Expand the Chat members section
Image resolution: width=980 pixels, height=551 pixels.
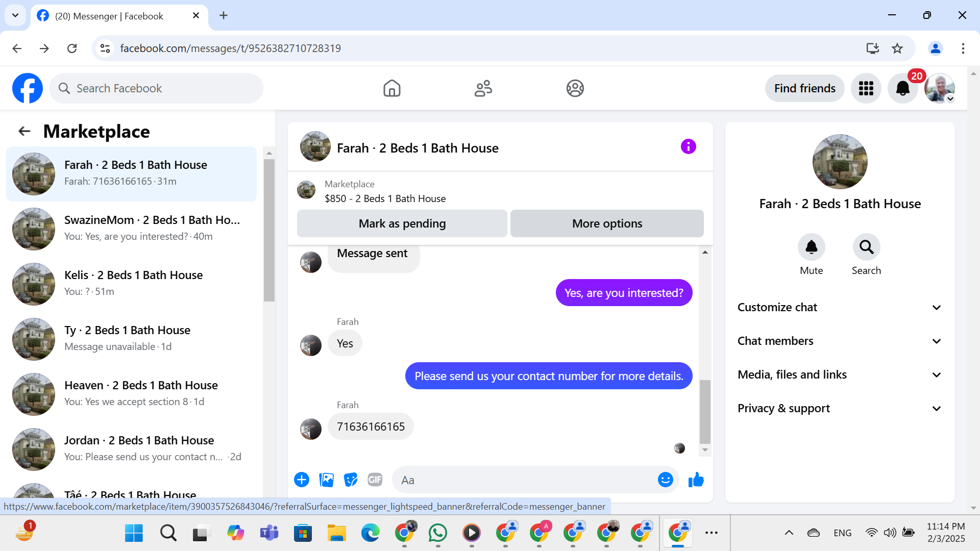pos(840,341)
